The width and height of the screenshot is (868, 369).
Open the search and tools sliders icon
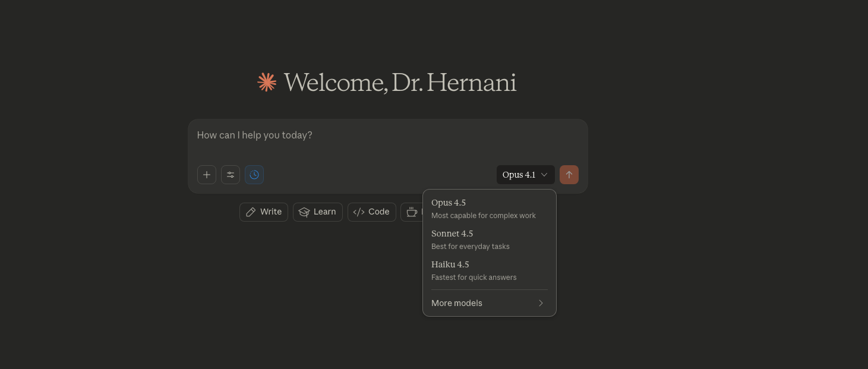click(231, 175)
